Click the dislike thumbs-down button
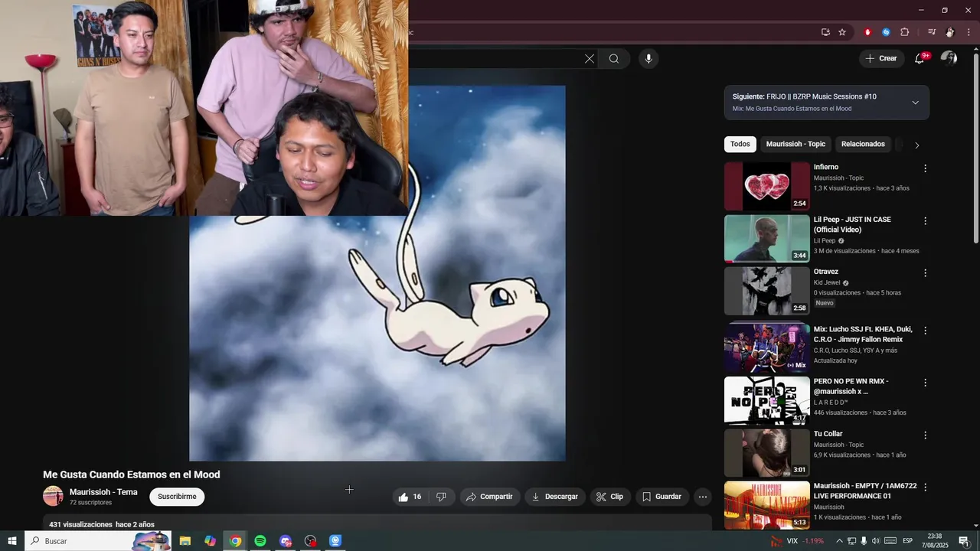The image size is (980, 551). click(x=441, y=497)
